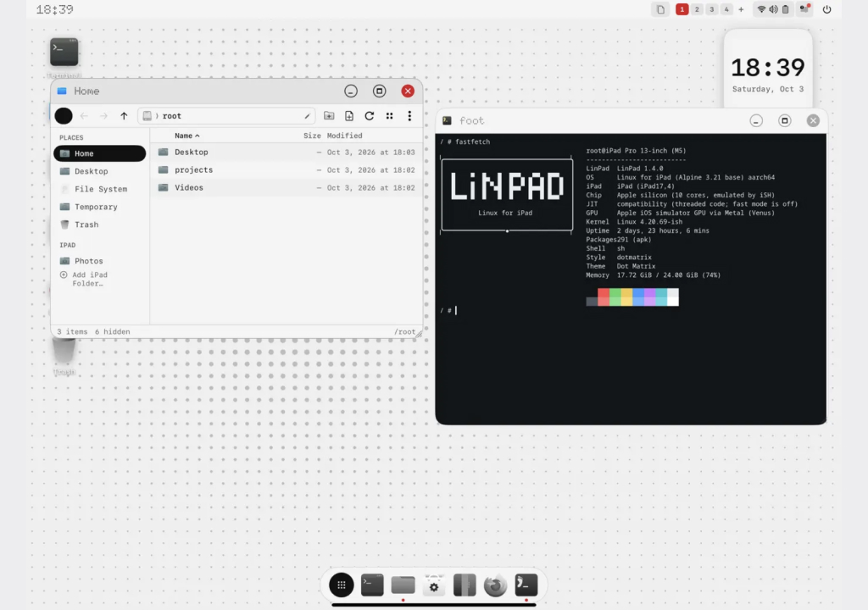Add a new workspace with plus
The height and width of the screenshot is (610, 868).
pyautogui.click(x=741, y=9)
